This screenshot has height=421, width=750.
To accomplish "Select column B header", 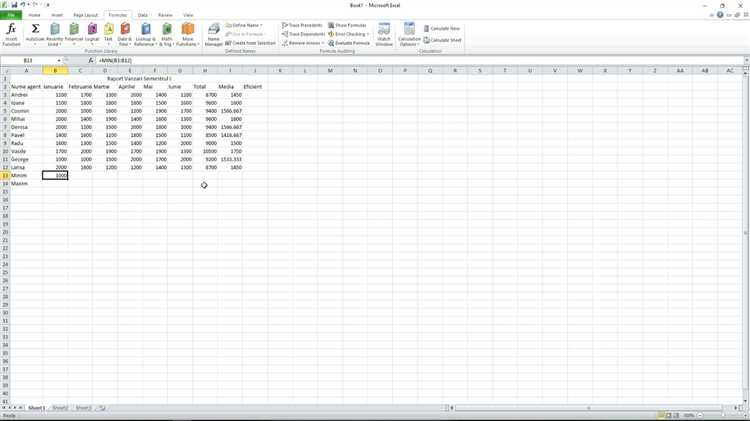I will (x=55, y=71).
